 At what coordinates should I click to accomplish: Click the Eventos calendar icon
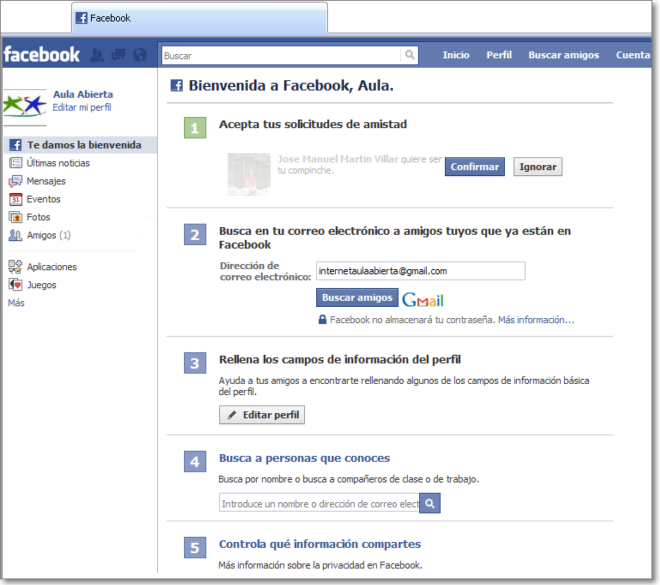pyautogui.click(x=16, y=199)
